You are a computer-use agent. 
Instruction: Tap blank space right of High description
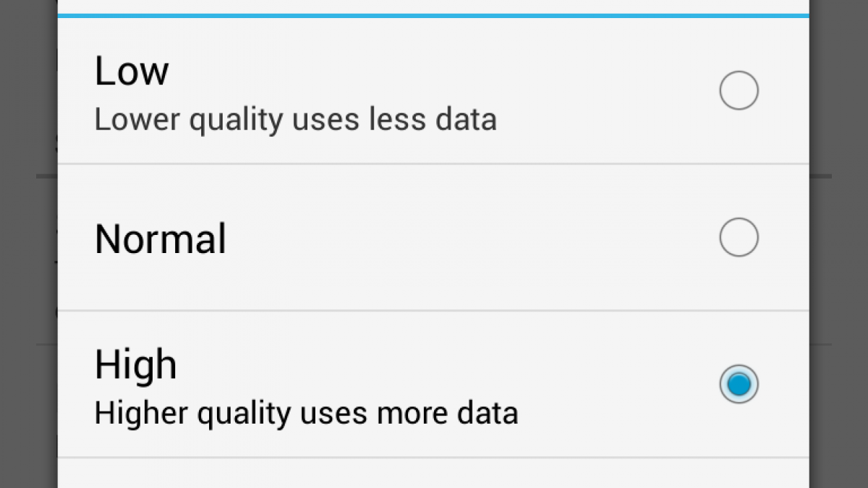615,413
